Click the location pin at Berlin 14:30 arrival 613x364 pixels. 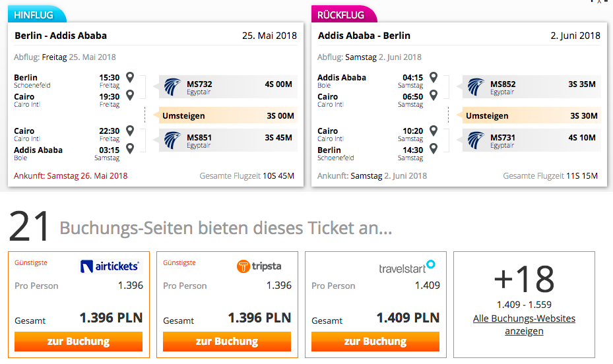pos(434,148)
